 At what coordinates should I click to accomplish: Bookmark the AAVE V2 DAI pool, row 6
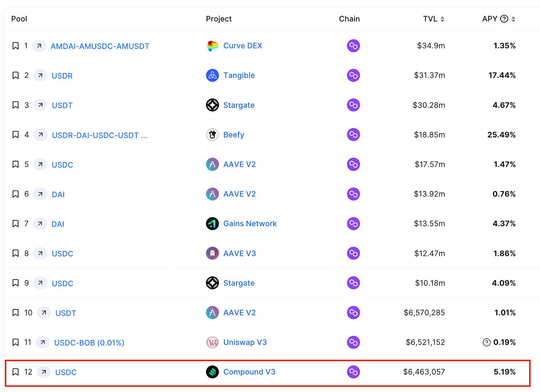(16, 194)
